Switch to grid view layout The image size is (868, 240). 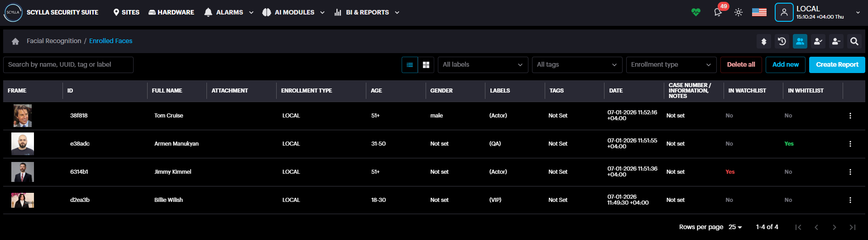426,65
